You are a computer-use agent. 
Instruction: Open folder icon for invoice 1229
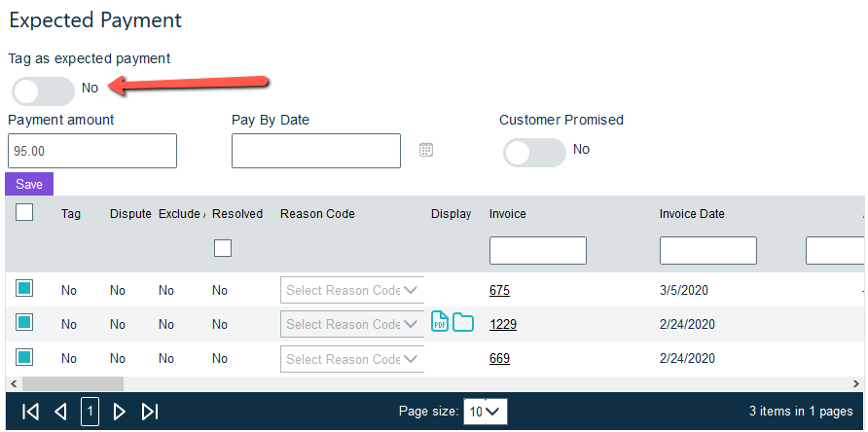point(462,323)
